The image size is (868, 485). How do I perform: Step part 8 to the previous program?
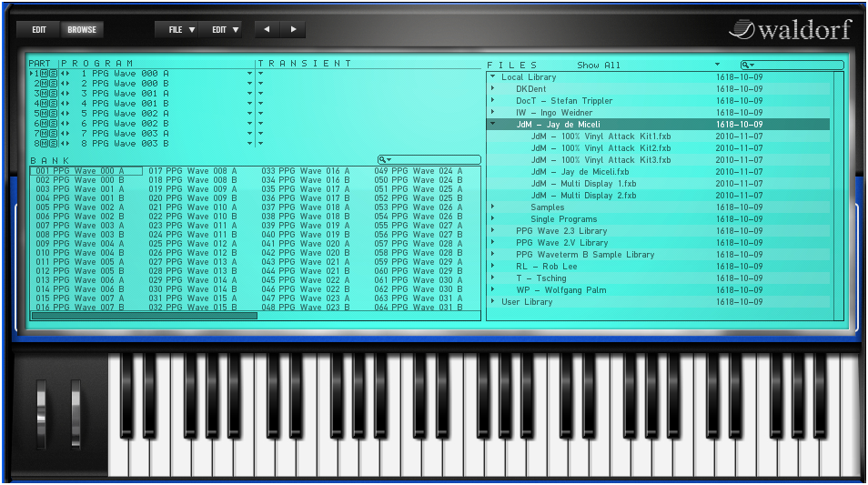pos(63,144)
